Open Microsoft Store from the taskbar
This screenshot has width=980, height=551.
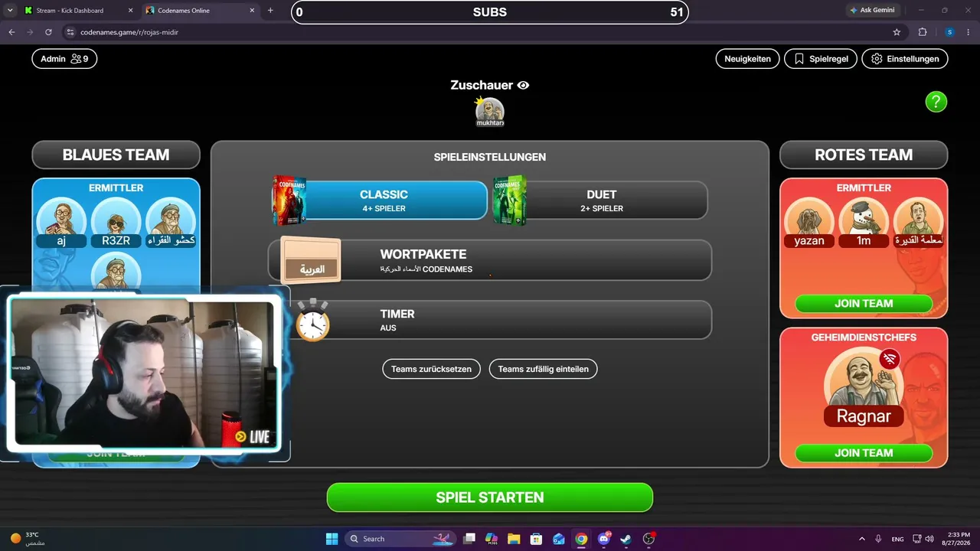pos(537,539)
